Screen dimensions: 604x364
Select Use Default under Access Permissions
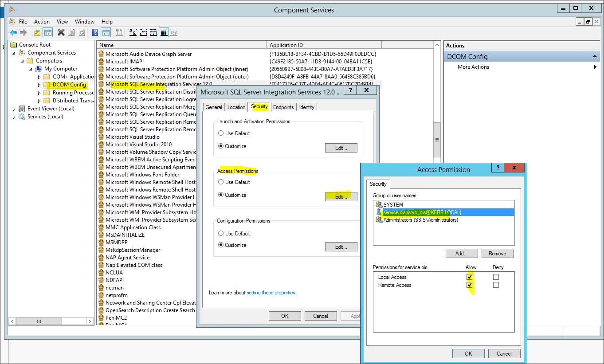(x=221, y=182)
